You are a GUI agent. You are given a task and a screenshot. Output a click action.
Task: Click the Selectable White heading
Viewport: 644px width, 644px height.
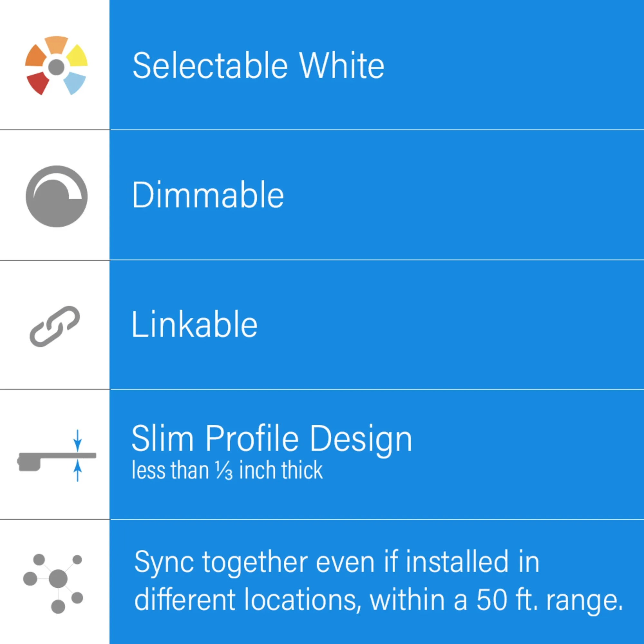point(258,66)
